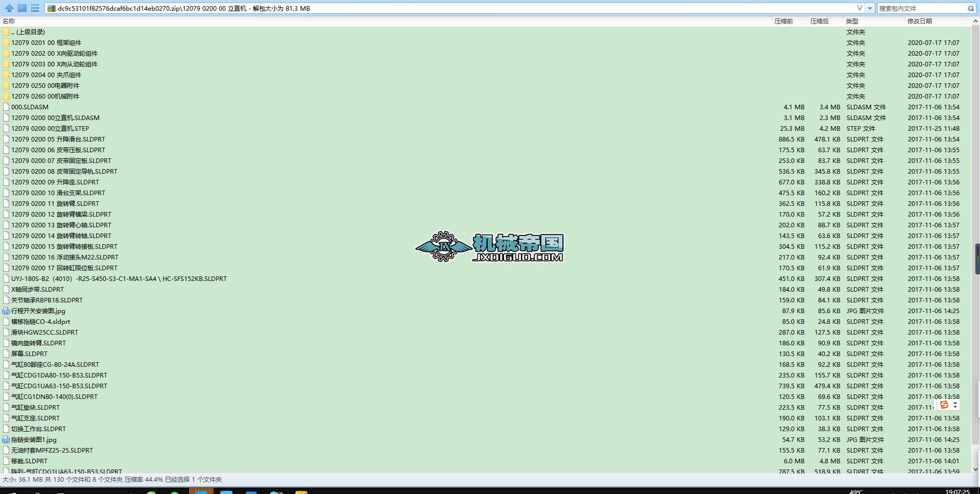Click the list layout toolbar icon
The height and width of the screenshot is (494, 980).
34,8
